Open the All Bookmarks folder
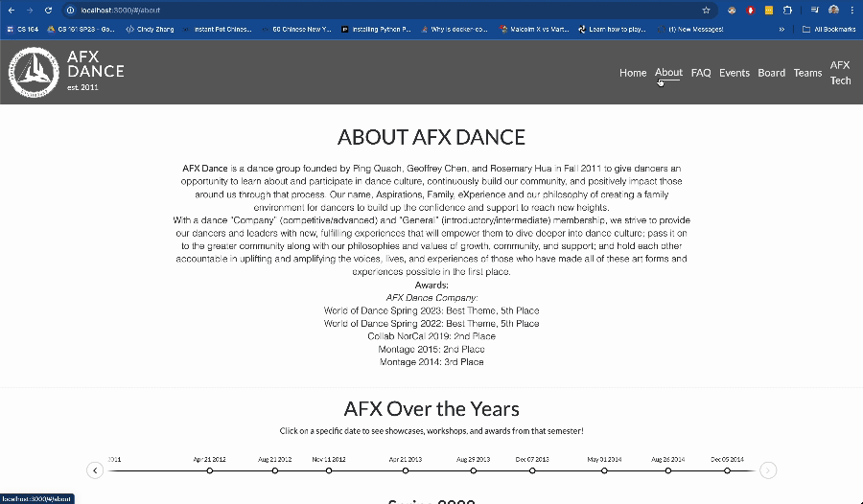Viewport: 863px width, 504px height. 828,29
